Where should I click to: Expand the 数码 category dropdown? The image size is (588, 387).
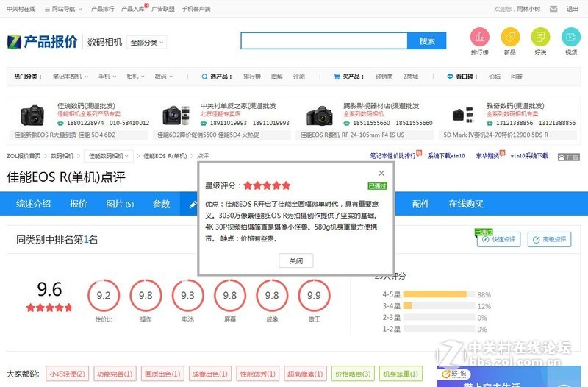pos(163,77)
